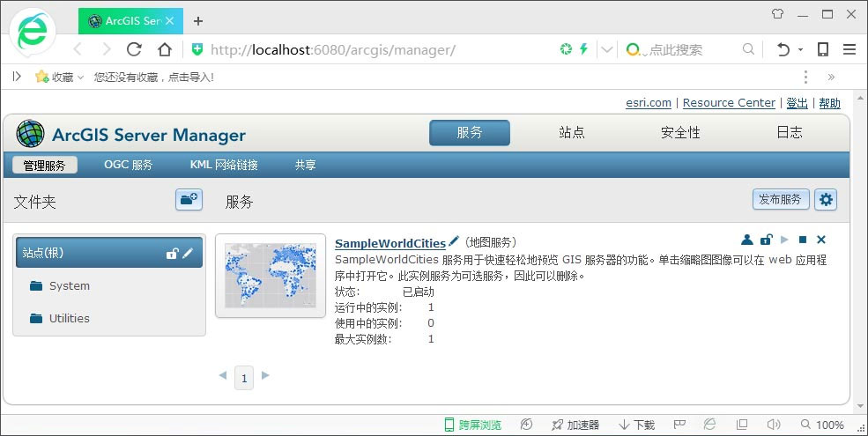The image size is (868, 436).
Task: Click the address bar URL field
Action: pyautogui.click(x=333, y=50)
